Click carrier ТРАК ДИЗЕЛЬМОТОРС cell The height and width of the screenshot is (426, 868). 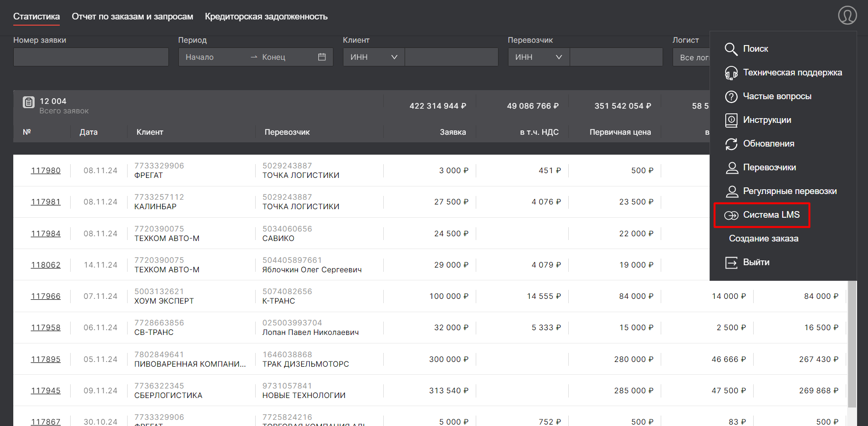(305, 364)
